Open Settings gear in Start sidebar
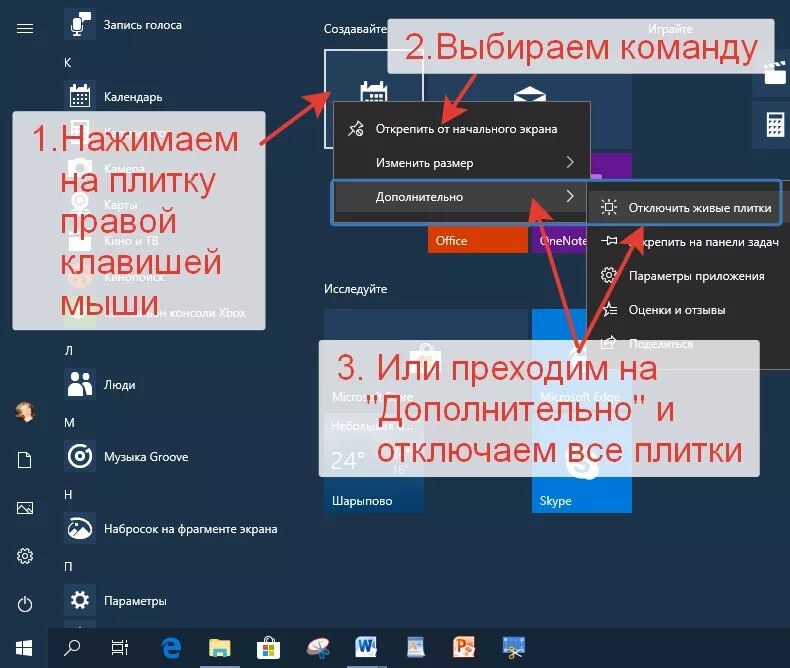Screen dimensions: 790x668 [x=25, y=556]
